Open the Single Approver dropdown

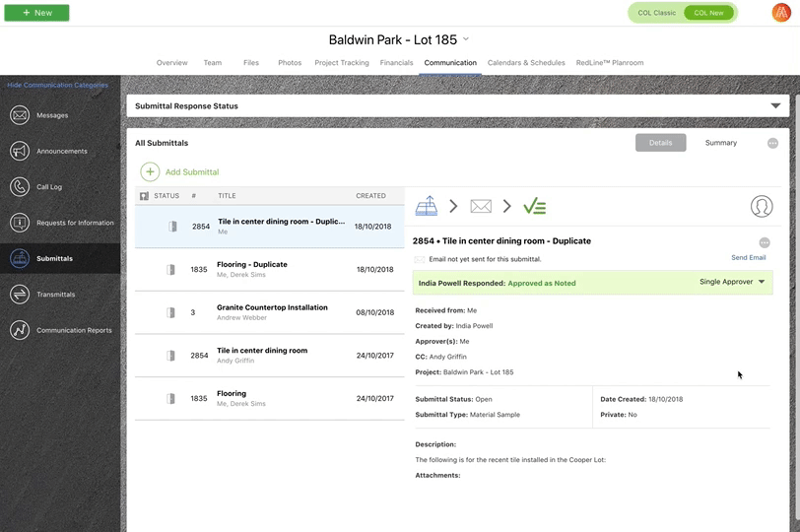732,282
